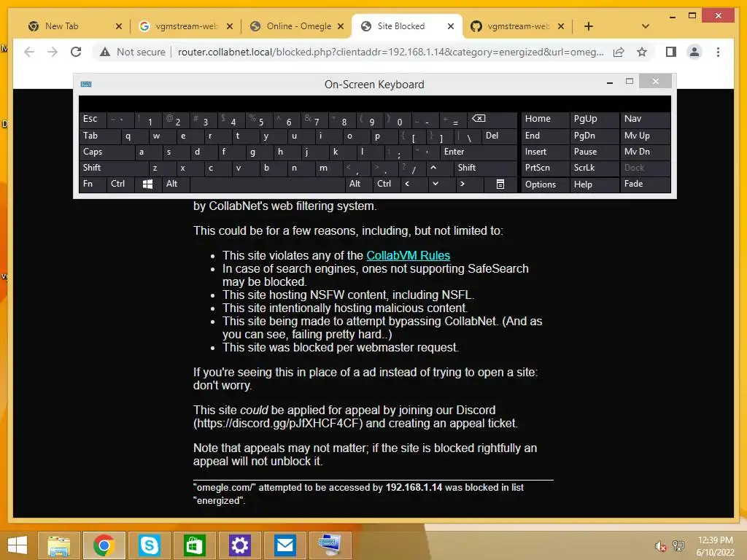Click the Chrome forward arrow
The image size is (747, 560).
(x=53, y=52)
